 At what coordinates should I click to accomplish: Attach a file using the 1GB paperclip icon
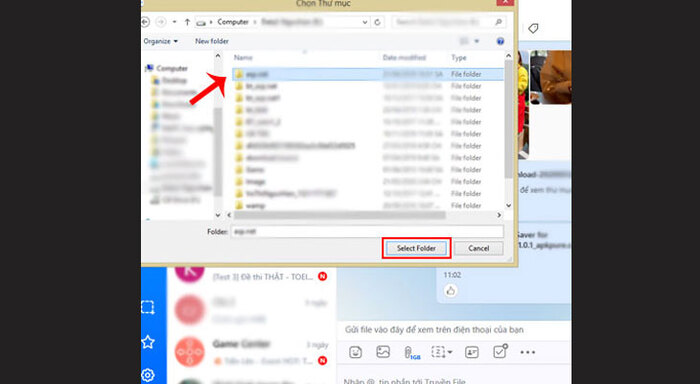click(x=412, y=353)
